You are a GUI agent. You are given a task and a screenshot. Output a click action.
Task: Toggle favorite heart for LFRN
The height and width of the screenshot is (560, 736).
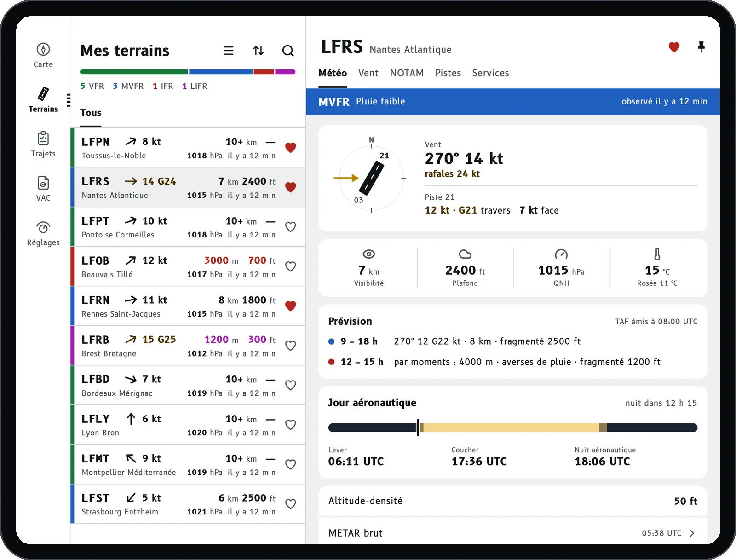290,306
